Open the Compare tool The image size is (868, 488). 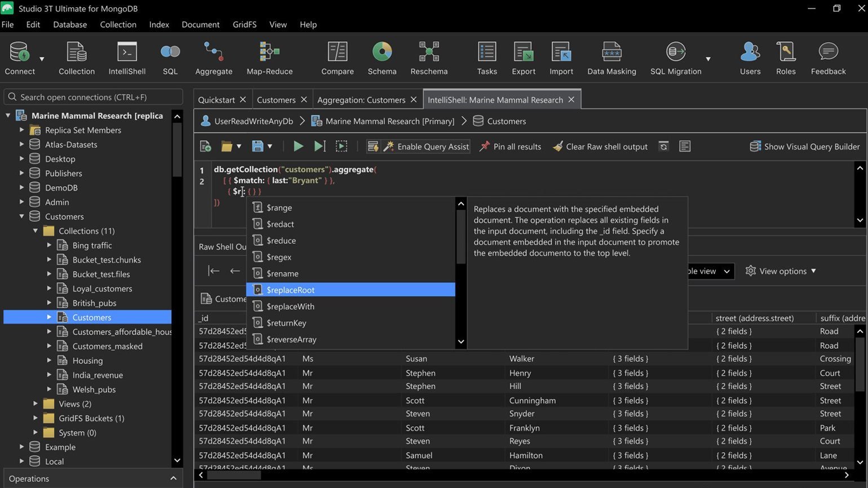338,58
